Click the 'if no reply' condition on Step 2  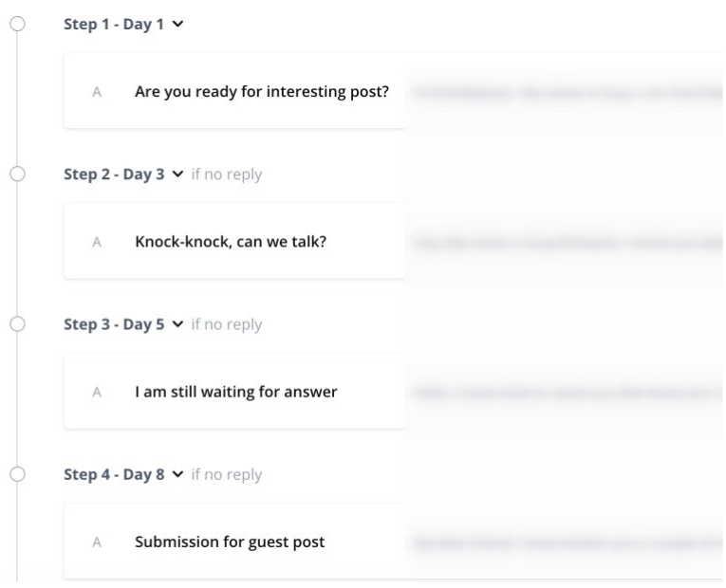pos(226,175)
